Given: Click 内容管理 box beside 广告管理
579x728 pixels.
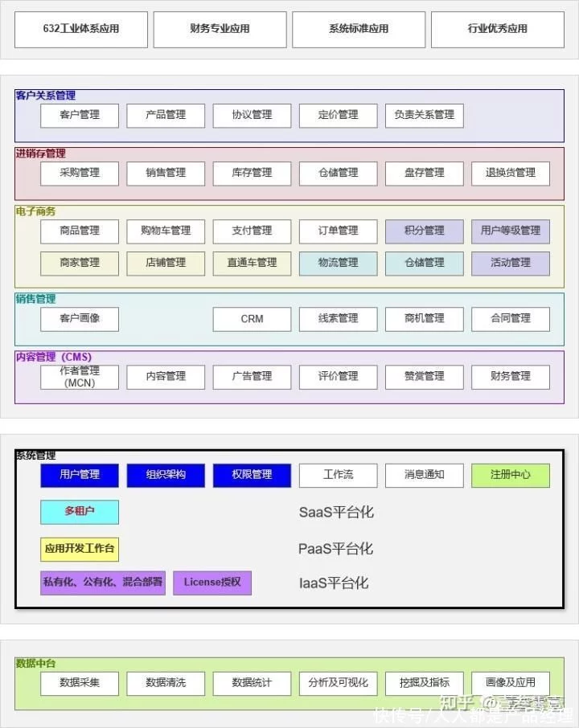Looking at the screenshot, I should (x=166, y=377).
